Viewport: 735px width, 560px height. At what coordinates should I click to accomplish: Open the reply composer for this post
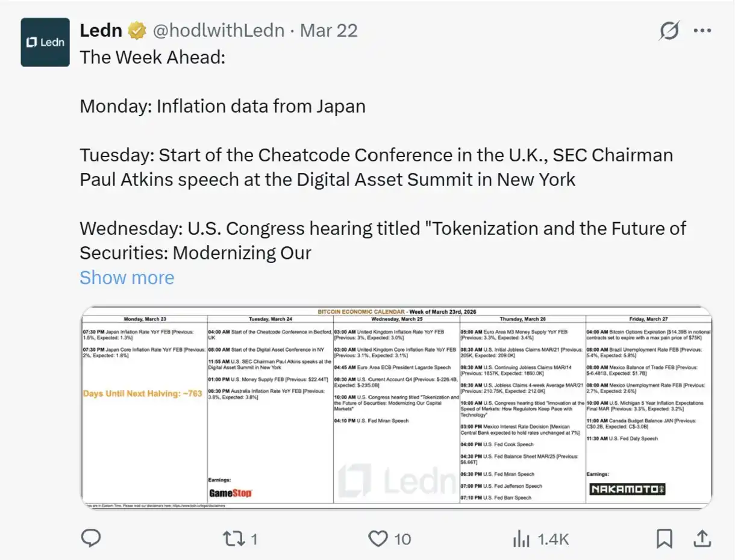[x=90, y=538]
